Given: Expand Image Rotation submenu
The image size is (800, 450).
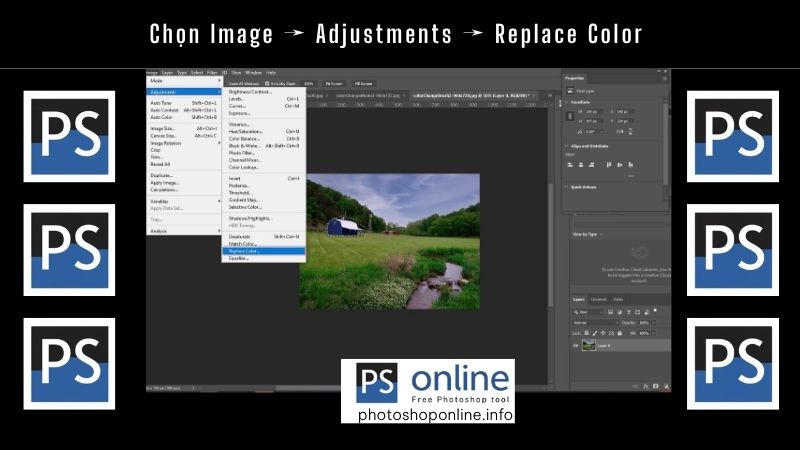Looking at the screenshot, I should 184,143.
